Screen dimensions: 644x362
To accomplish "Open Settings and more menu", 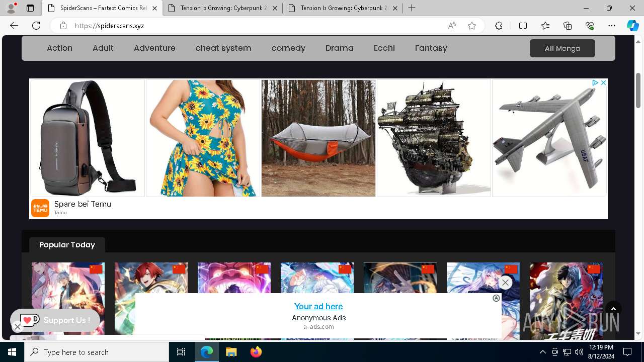I will [612, 26].
